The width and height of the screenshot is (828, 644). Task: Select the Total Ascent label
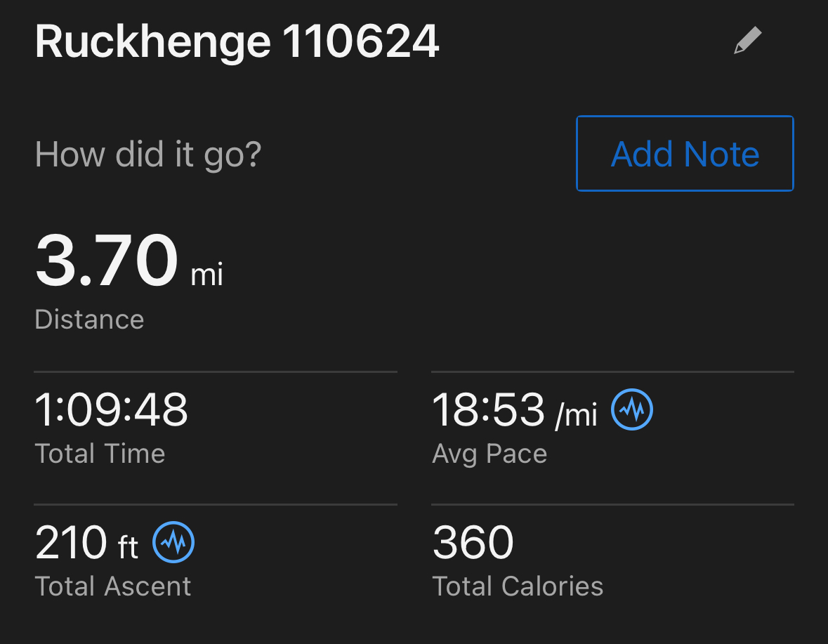pyautogui.click(x=112, y=586)
